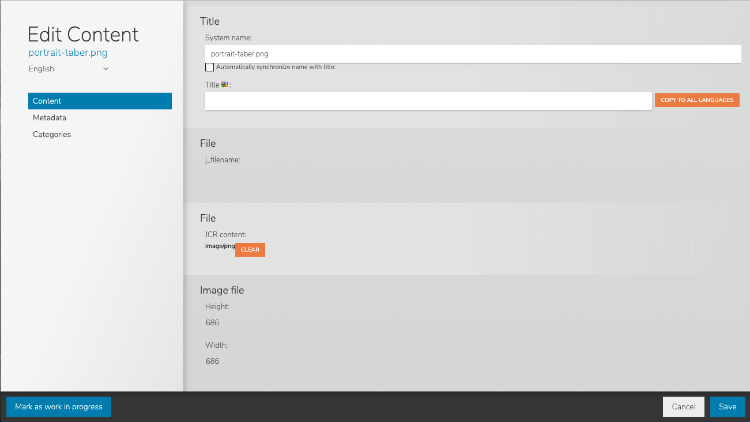Click the Title text input field
Screen dimensions: 750x422
pyautogui.click(x=428, y=101)
